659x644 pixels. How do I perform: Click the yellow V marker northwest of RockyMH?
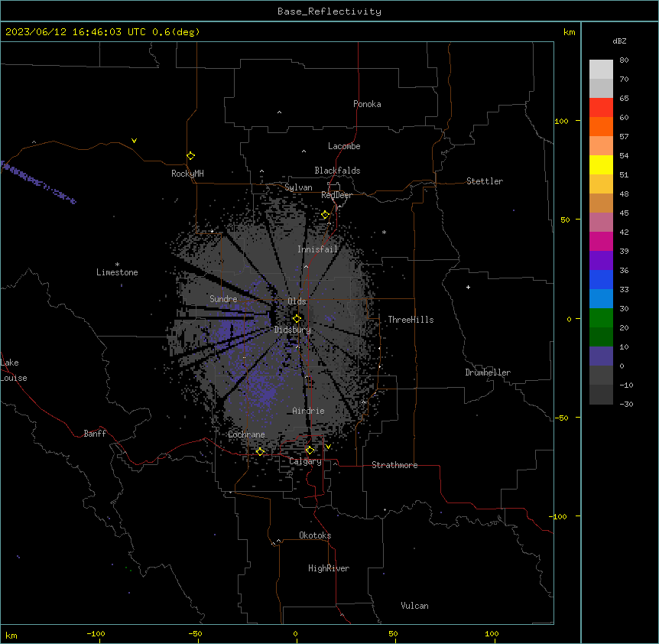134,141
